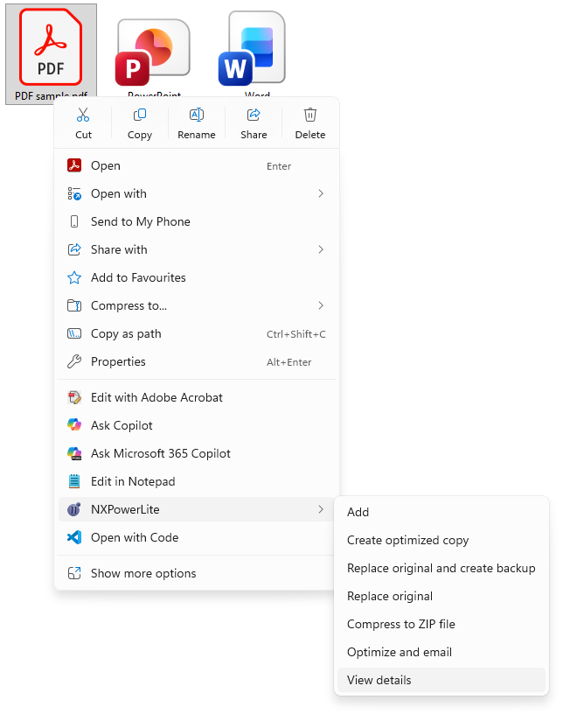Select Create optimized copy

coord(441,540)
